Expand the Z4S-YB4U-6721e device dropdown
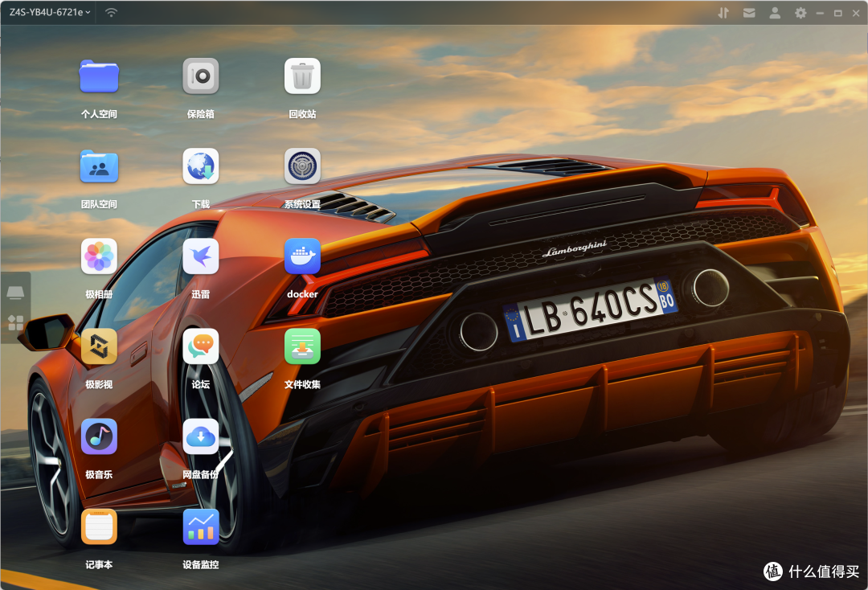Viewport: 868px width, 590px height. 49,12
